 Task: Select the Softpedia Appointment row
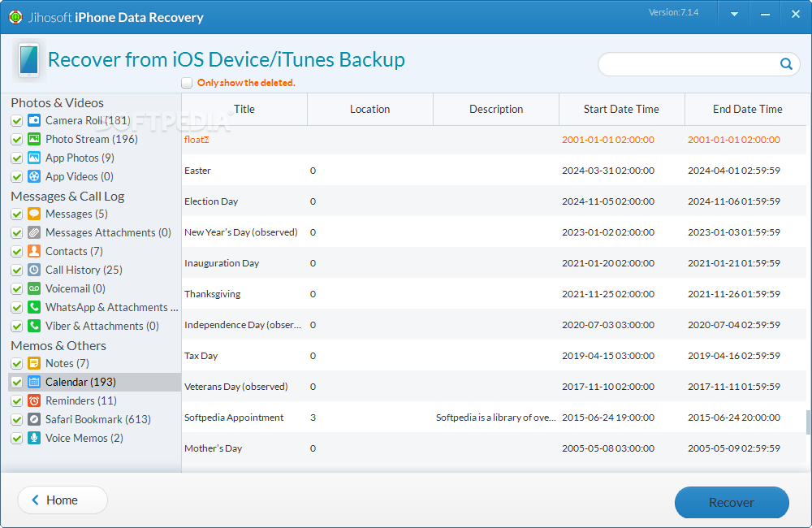[494, 417]
